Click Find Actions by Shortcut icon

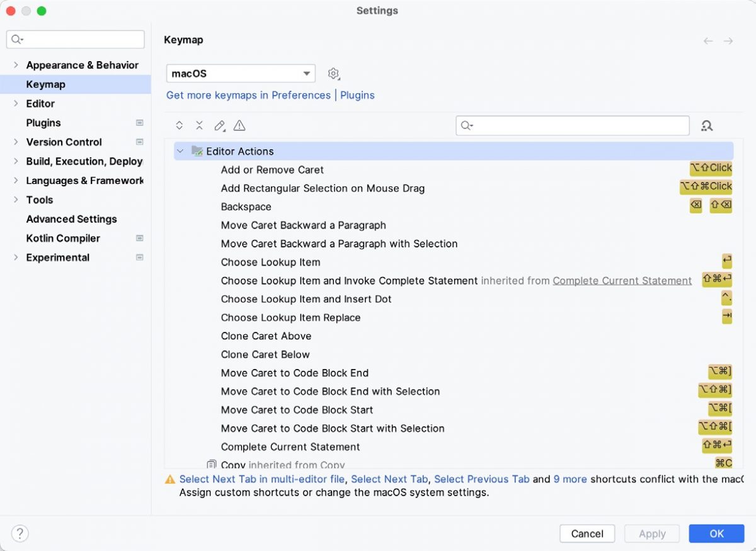click(707, 125)
